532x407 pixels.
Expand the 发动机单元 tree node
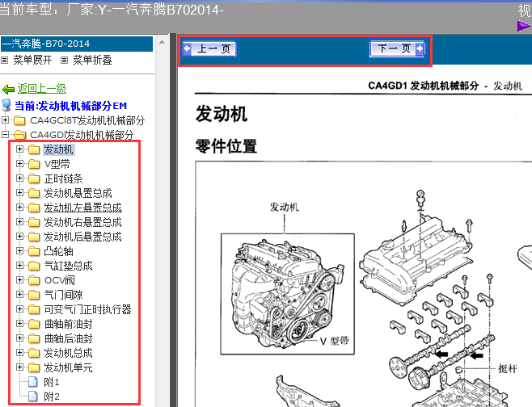click(x=19, y=367)
